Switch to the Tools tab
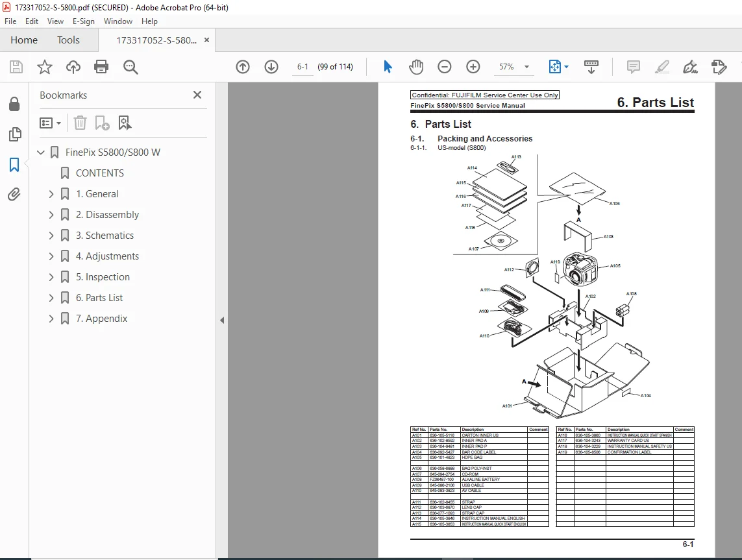 [68, 40]
